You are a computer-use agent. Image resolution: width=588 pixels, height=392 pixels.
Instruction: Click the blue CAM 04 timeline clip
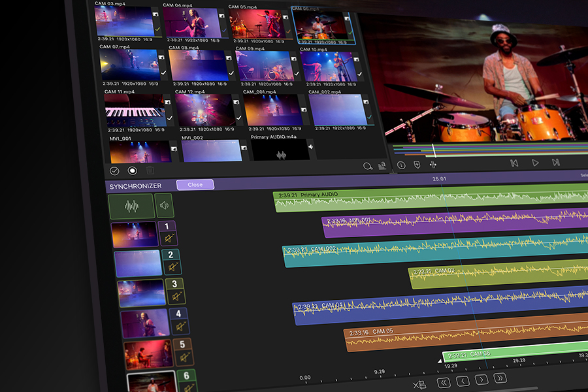point(440,304)
